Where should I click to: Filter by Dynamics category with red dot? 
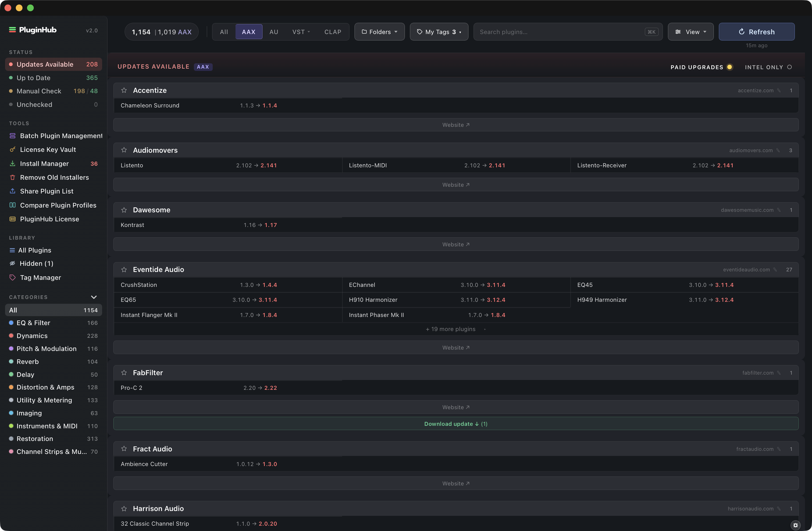53,336
